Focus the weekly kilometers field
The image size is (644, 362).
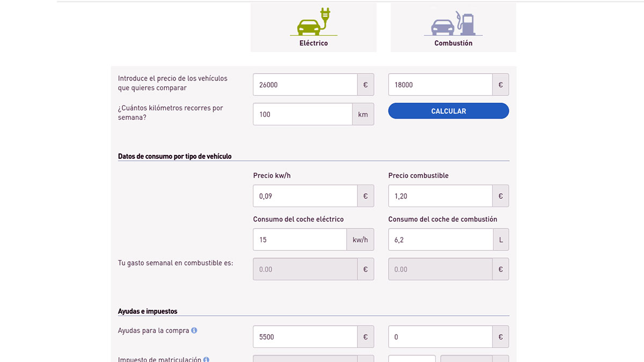pos(302,114)
